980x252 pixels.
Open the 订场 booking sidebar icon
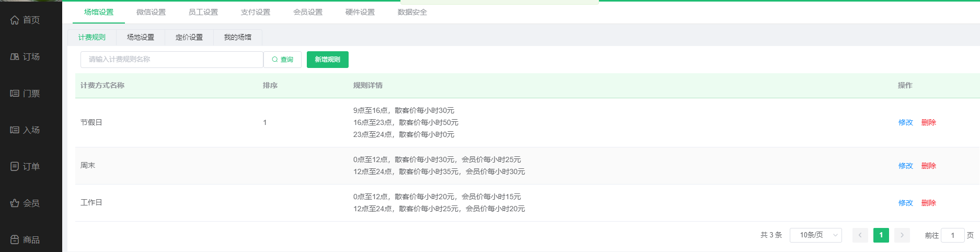pyautogui.click(x=15, y=56)
